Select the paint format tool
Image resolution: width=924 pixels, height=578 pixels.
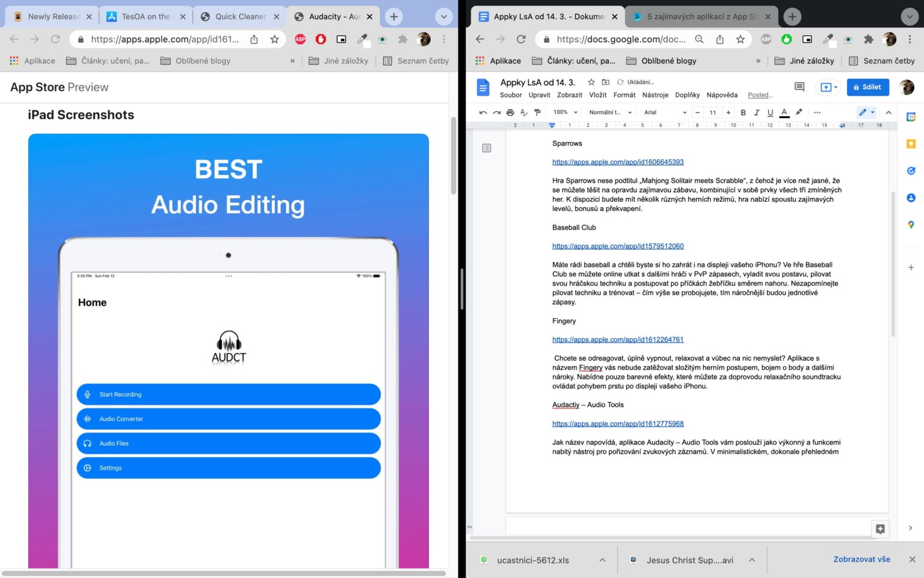coord(538,113)
